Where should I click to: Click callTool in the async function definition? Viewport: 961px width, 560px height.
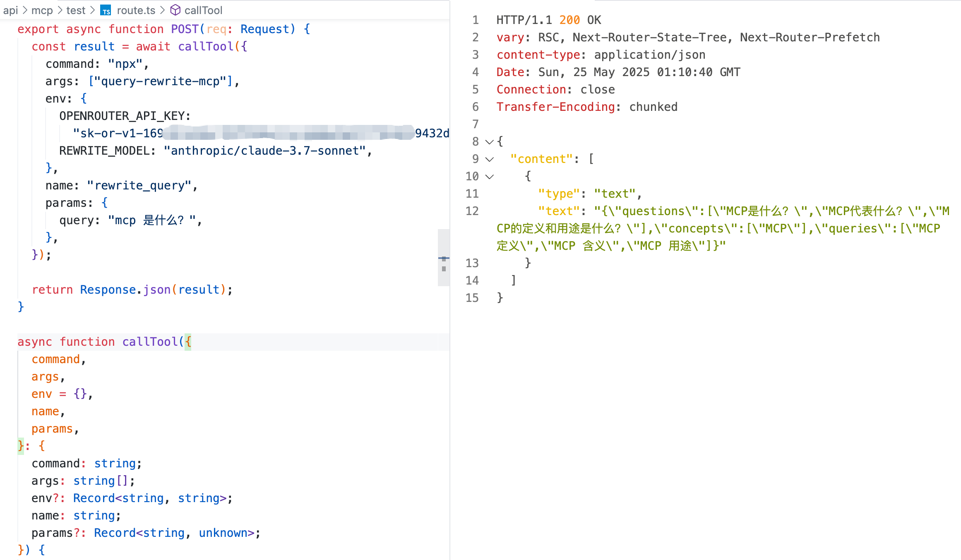pos(150,342)
